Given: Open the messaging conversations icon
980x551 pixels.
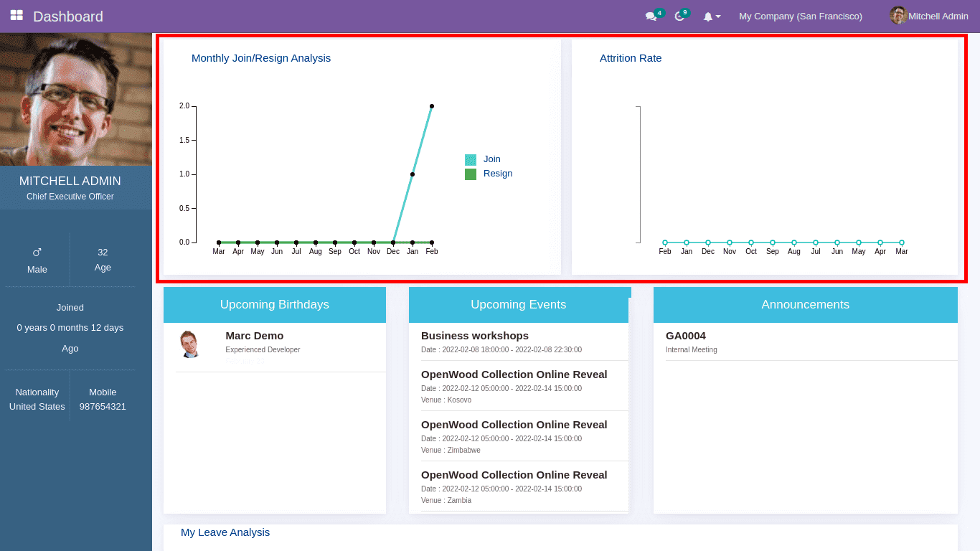Looking at the screenshot, I should [x=650, y=16].
